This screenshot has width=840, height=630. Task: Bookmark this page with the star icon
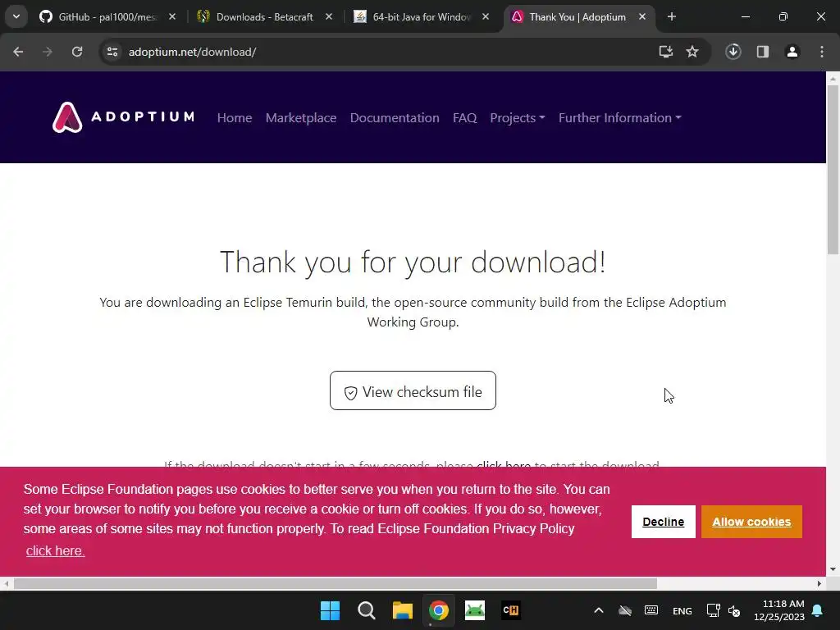click(692, 52)
